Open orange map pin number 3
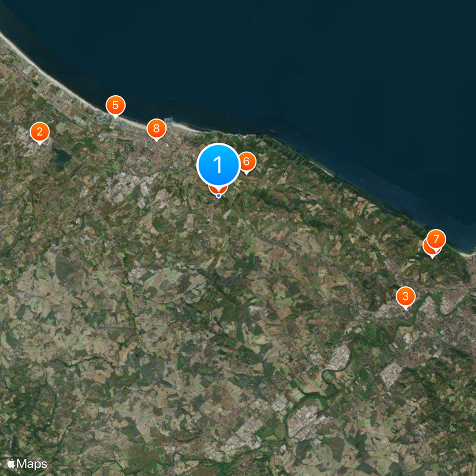The width and height of the screenshot is (476, 476). click(x=406, y=296)
